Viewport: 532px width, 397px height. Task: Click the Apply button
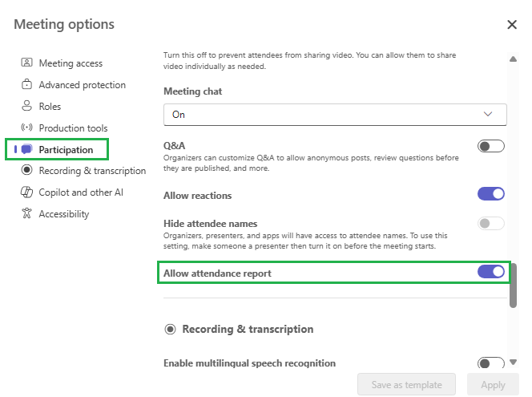point(493,385)
